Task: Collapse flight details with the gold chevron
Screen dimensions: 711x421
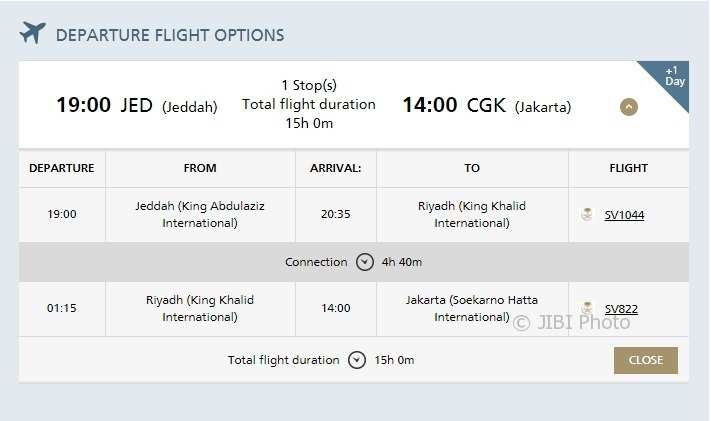Action: (x=628, y=107)
